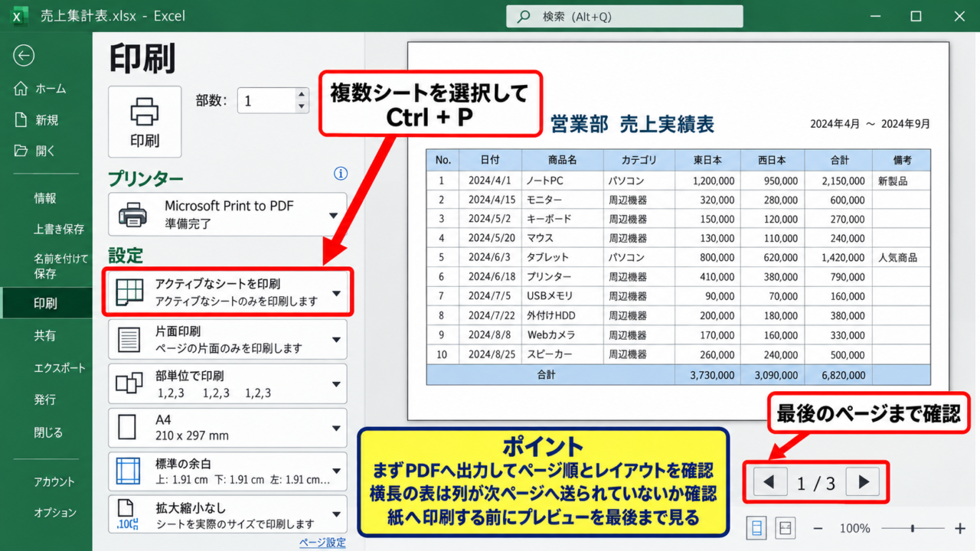Toggle show margins icon in preview
Viewport: 980px width, 551px height.
pyautogui.click(x=756, y=528)
